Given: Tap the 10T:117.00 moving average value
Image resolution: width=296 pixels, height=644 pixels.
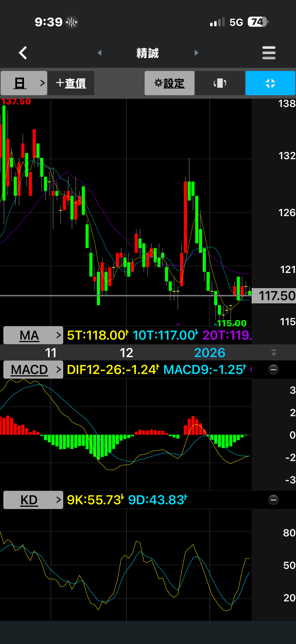Looking at the screenshot, I should 165,335.
